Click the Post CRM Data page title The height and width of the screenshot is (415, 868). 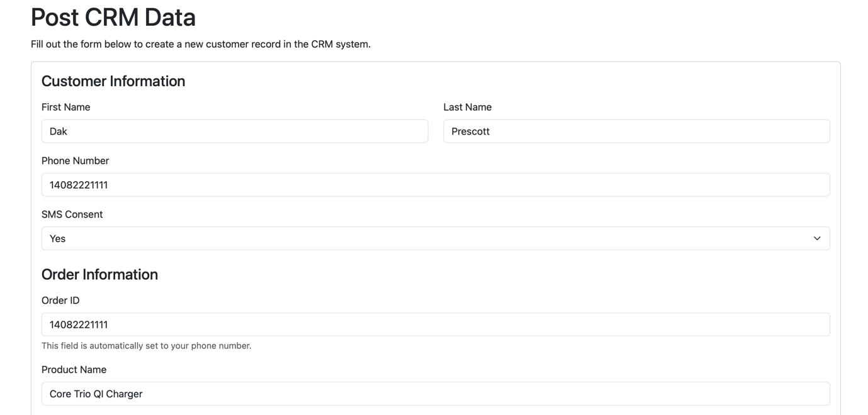(113, 18)
